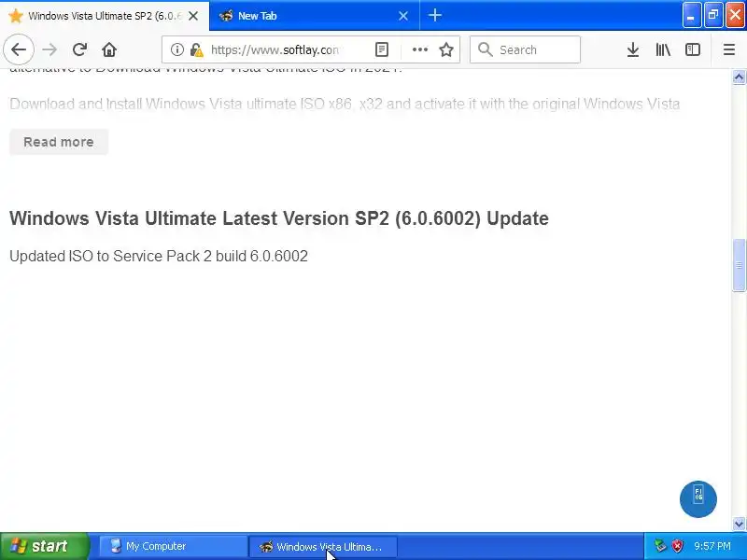This screenshot has height=560, width=747.
Task: Select Windows Vista Ultima taskbar button
Action: pos(322,547)
